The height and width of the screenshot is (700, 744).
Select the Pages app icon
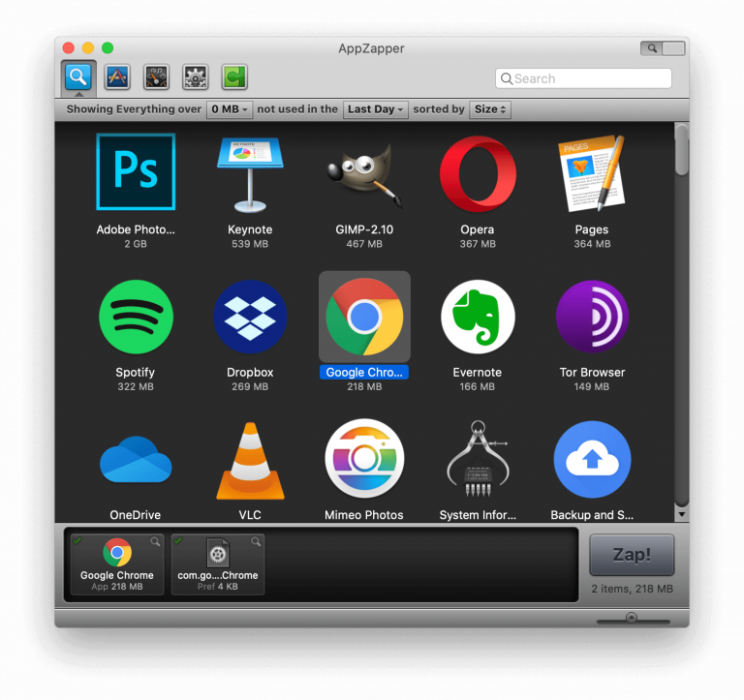coord(592,173)
